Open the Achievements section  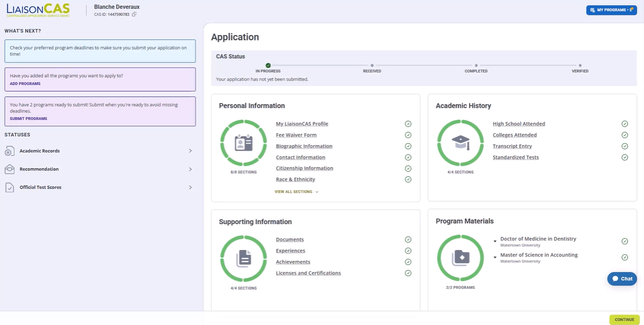coord(293,262)
